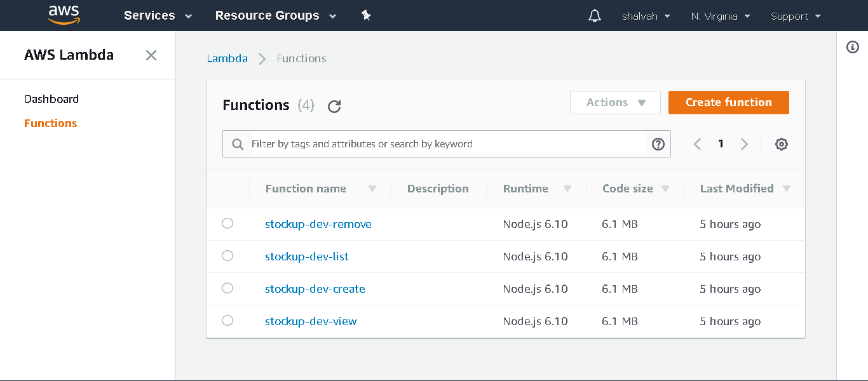Click the Create function button

pyautogui.click(x=729, y=103)
